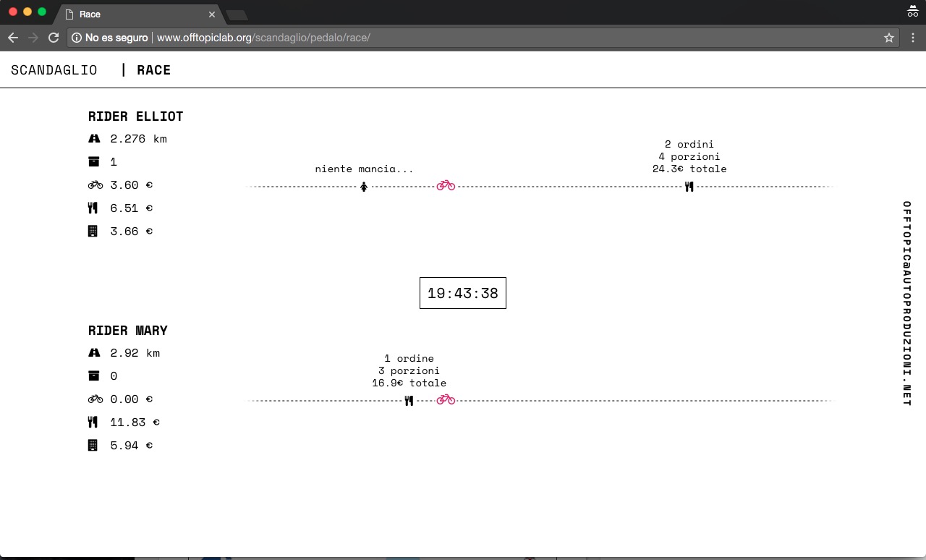Click the '2.92 km' value

135,353
